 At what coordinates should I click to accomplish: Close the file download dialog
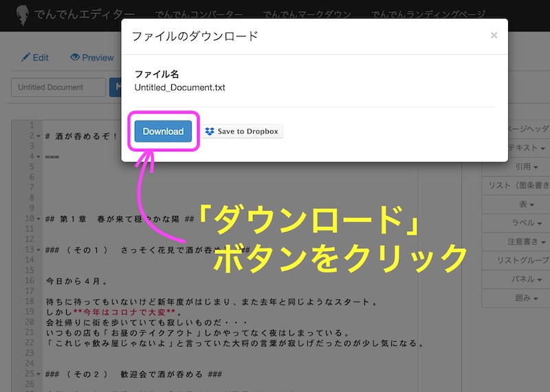(x=494, y=36)
